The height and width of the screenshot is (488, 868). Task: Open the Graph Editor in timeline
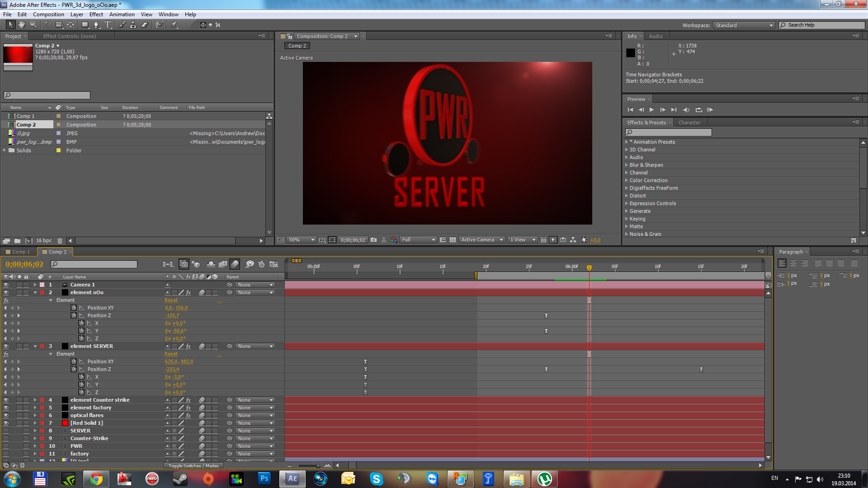pos(274,264)
